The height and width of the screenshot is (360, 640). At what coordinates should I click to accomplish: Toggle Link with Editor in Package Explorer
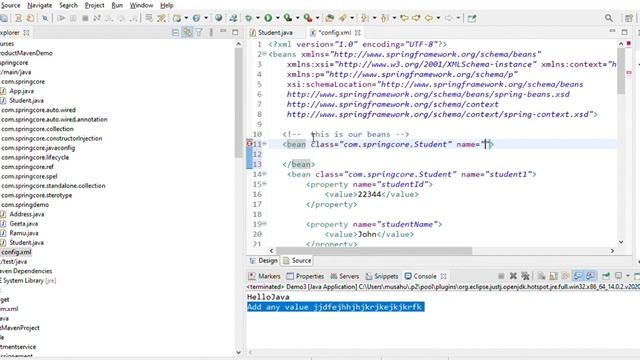(187, 32)
